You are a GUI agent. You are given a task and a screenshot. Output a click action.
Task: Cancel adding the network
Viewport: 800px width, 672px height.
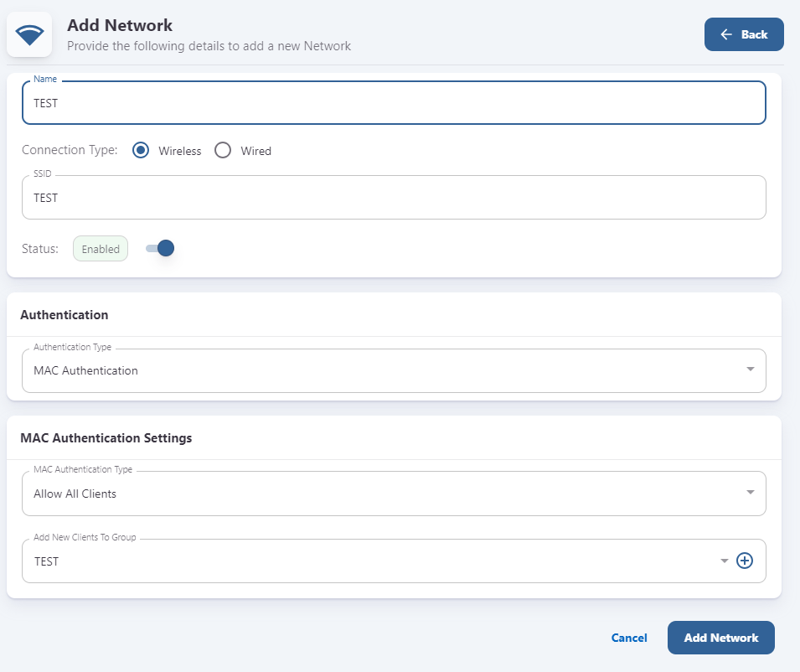(629, 638)
